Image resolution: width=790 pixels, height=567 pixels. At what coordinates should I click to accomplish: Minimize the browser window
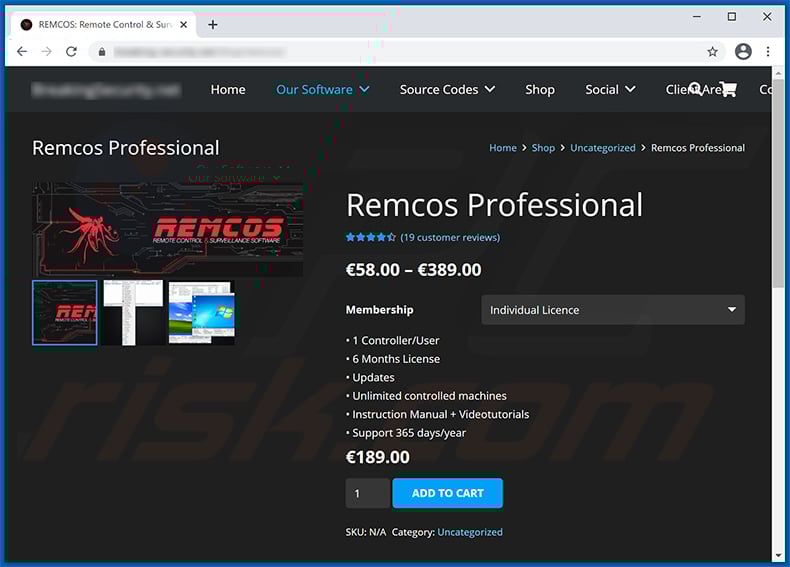point(696,17)
